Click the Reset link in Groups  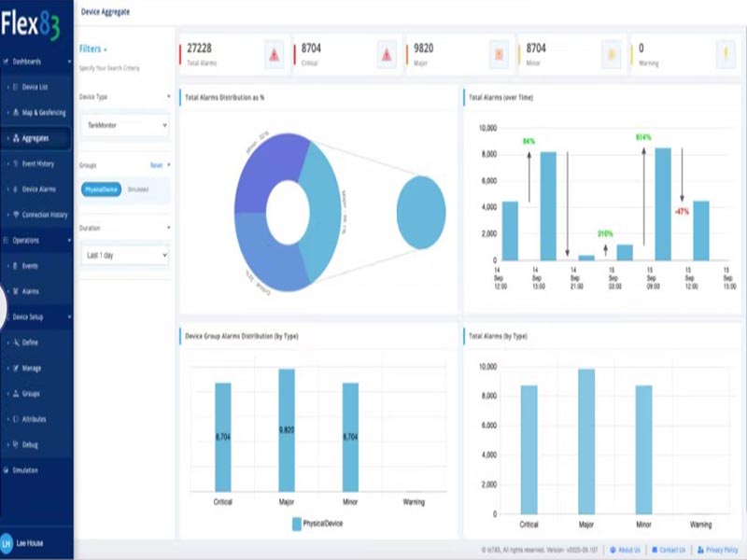[157, 165]
